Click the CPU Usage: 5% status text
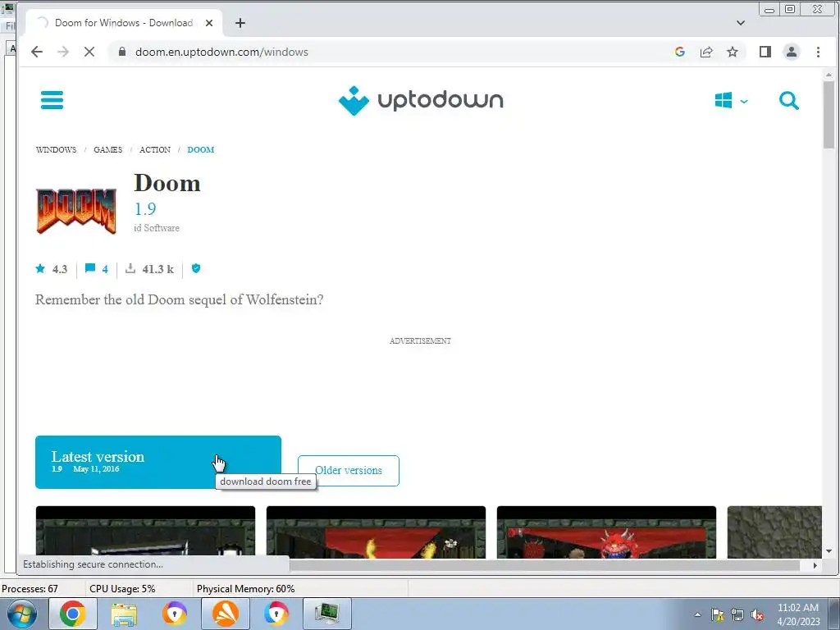The width and height of the screenshot is (840, 630). 122,589
